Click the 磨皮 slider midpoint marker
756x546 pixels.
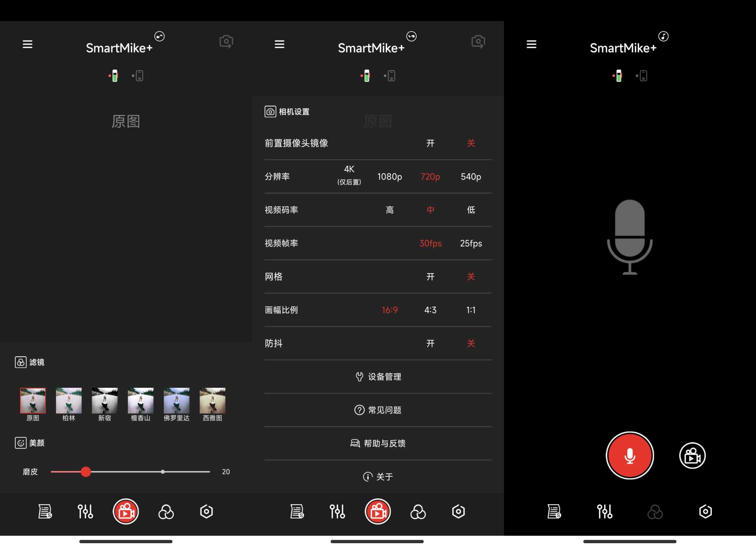(163, 472)
